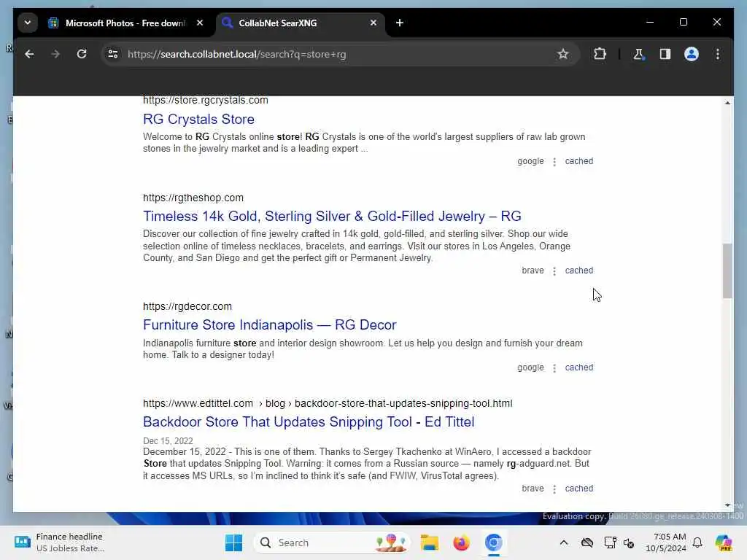Click the https://www.edtittel.com URL text
The width and height of the screenshot is (747, 560).
198,403
